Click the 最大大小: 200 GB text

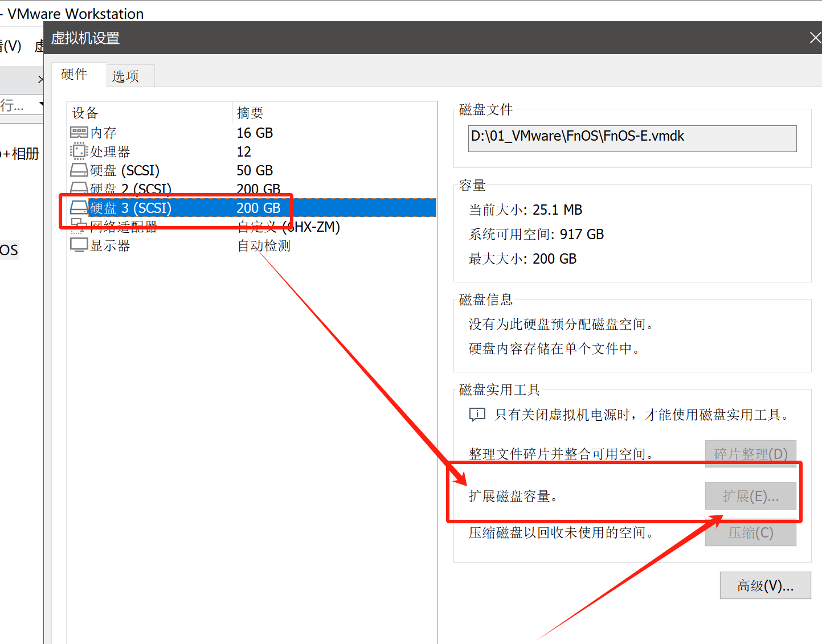tap(522, 259)
